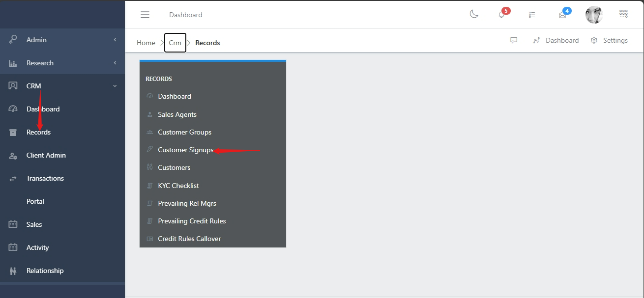Open the Transactions section in the sidebar
This screenshot has width=644, height=298.
tap(45, 178)
